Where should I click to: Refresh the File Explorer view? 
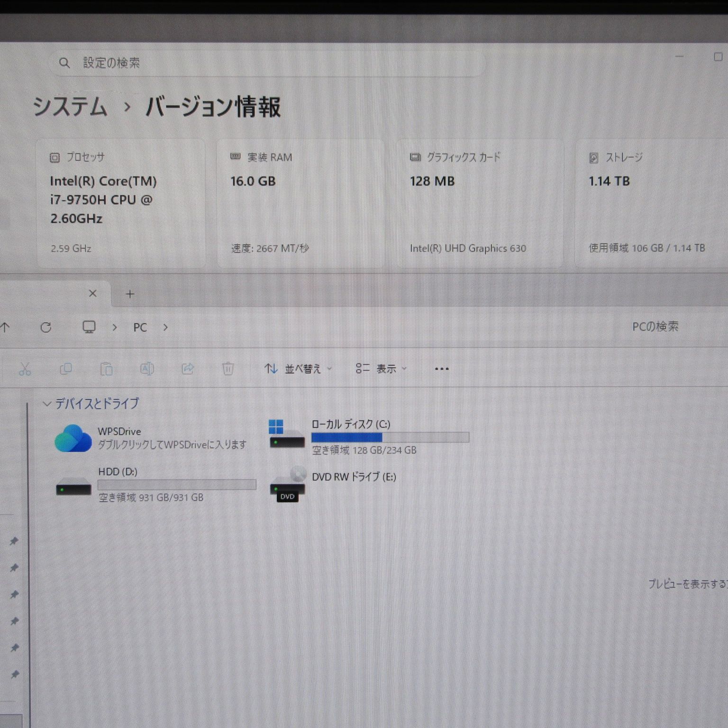click(46, 327)
